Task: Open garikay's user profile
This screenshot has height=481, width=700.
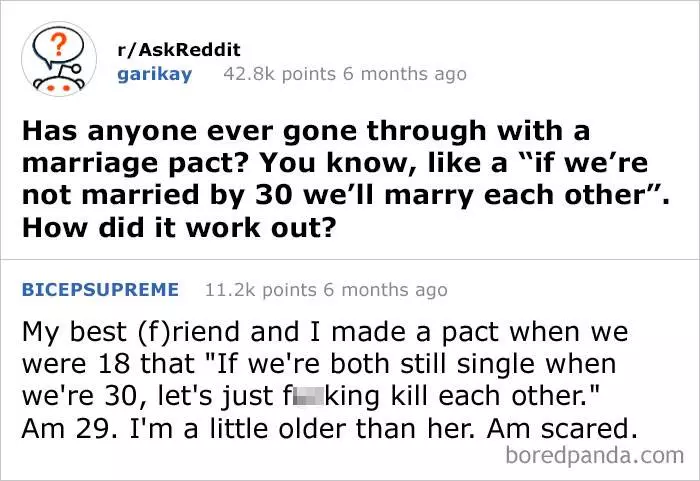Action: click(154, 75)
